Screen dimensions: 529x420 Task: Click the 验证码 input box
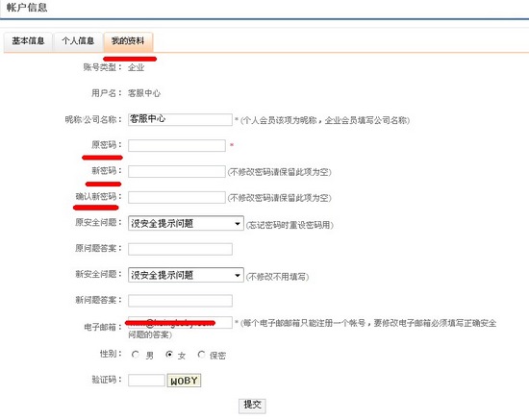[146, 381]
